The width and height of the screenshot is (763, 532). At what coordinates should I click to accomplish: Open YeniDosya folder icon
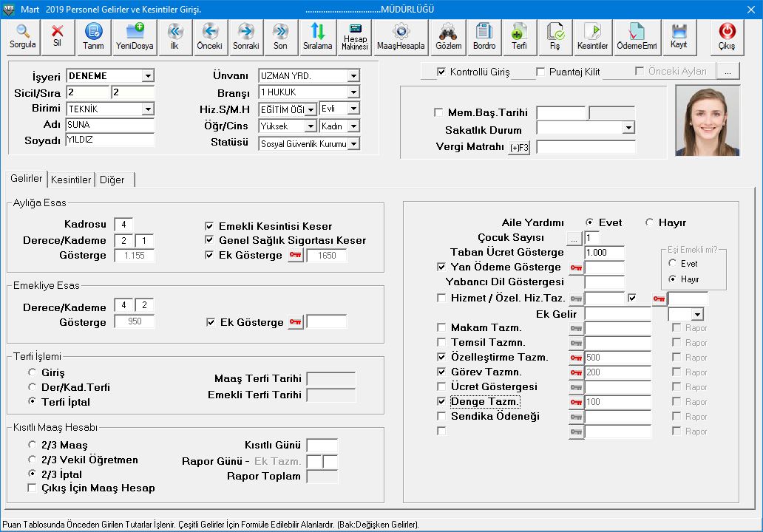click(x=133, y=32)
